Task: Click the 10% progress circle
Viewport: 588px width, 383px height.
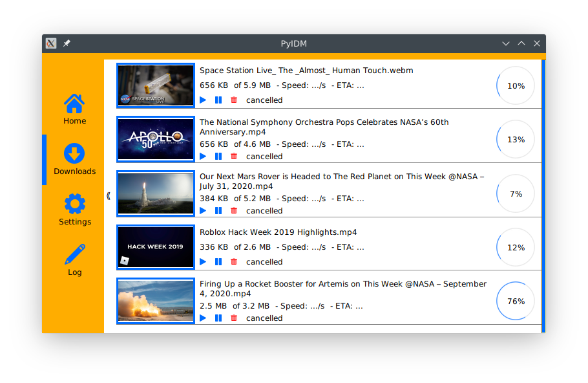Action: [516, 85]
